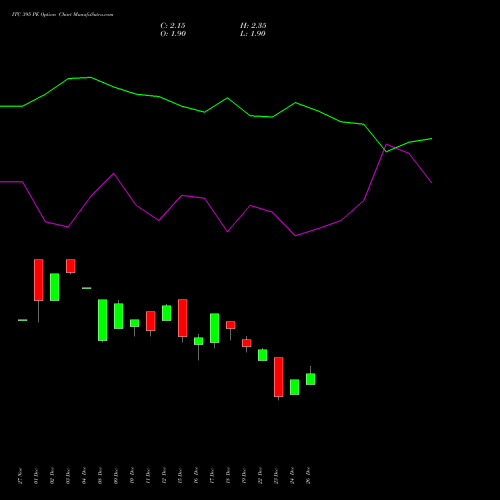Click the 17 Dec date label

click(212, 476)
